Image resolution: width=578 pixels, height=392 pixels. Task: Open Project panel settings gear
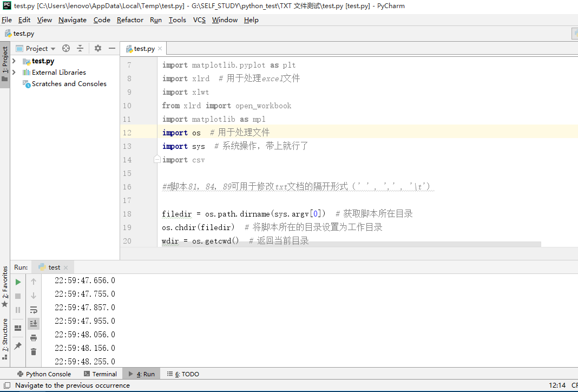pos(97,48)
